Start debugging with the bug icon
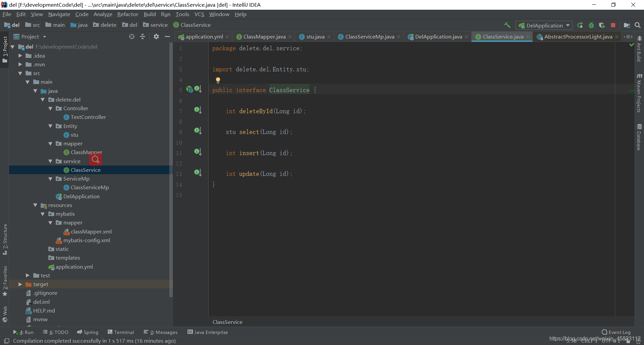 (x=591, y=25)
